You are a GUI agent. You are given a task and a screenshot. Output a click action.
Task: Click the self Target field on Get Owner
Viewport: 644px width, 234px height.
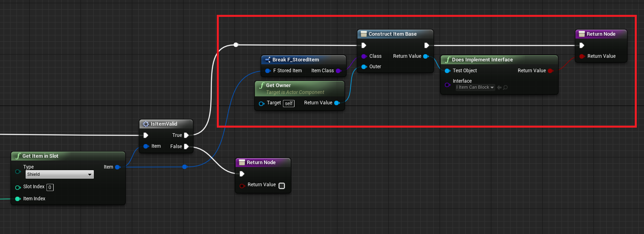289,104
